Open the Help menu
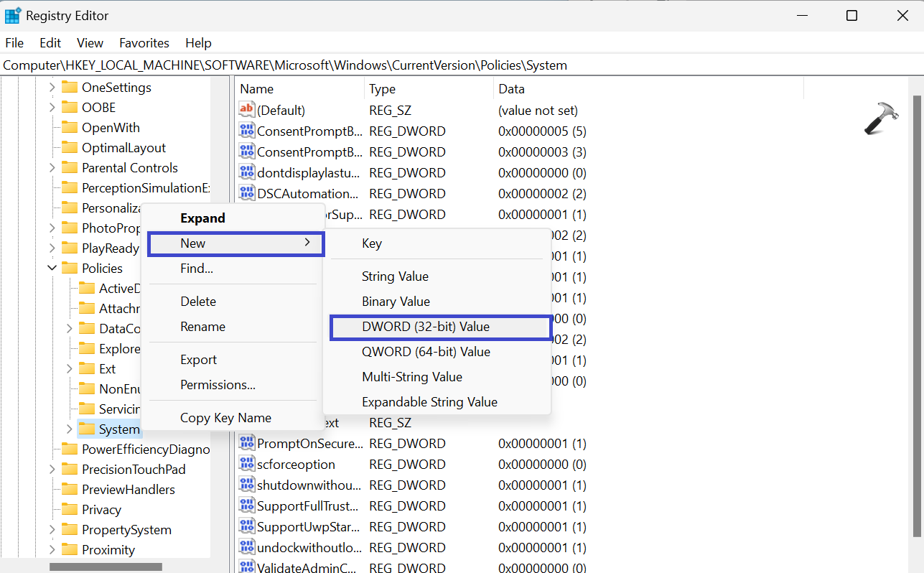The image size is (924, 573). [x=198, y=43]
